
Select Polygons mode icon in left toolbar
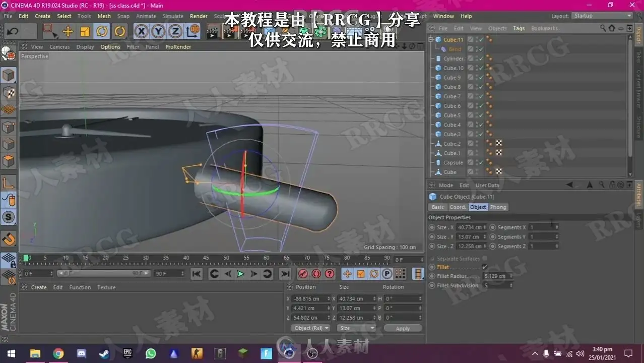[x=9, y=161]
